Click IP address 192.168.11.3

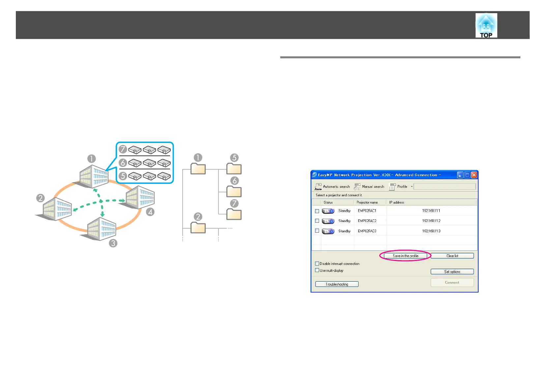click(431, 231)
